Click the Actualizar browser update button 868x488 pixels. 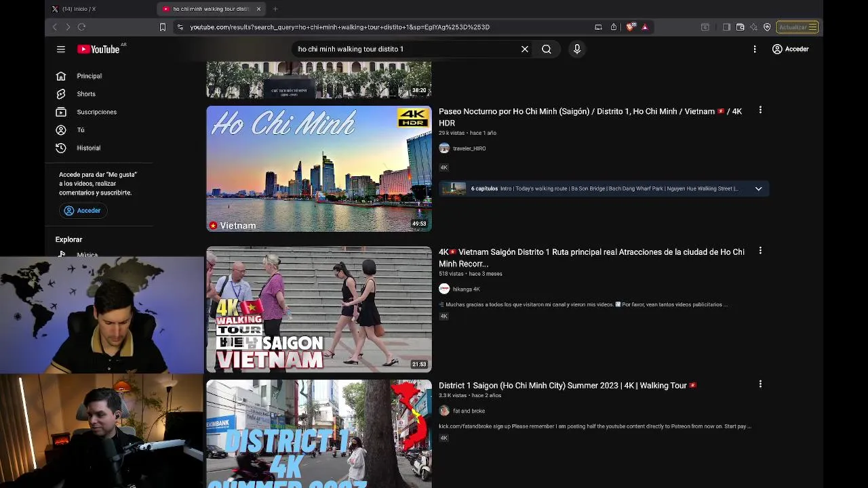797,27
